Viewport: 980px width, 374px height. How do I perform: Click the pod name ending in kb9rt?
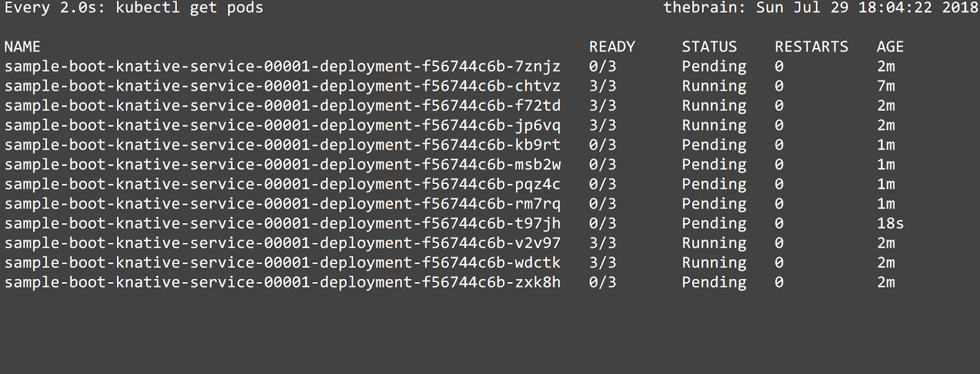point(282,145)
